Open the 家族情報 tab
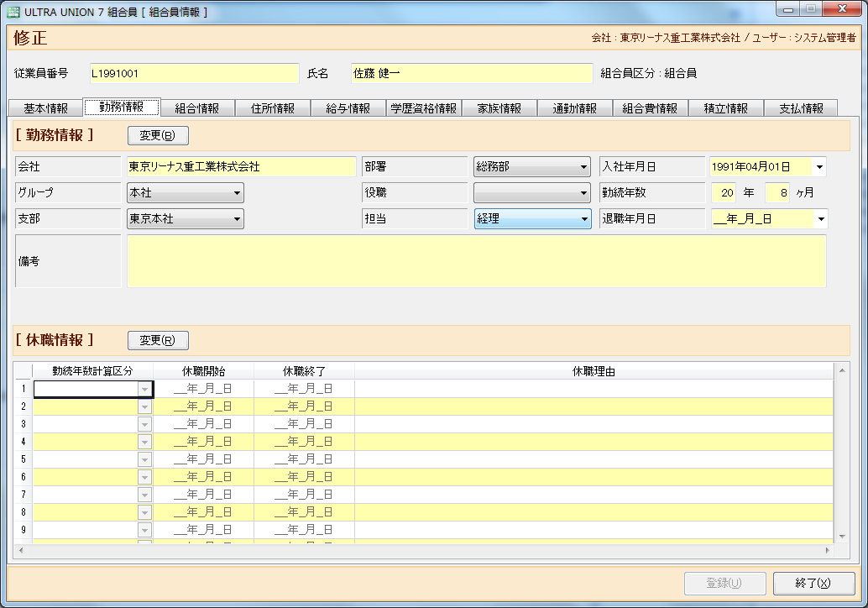The image size is (868, 608). [499, 108]
